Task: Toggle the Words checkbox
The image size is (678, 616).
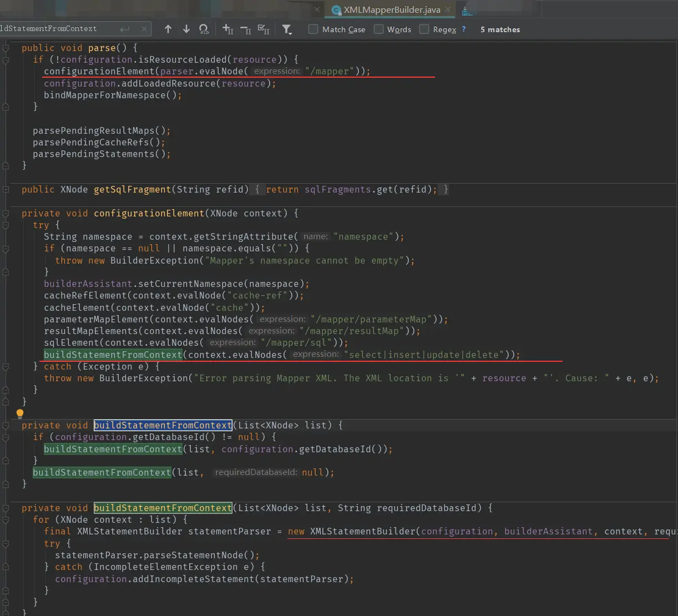Action: tap(379, 29)
